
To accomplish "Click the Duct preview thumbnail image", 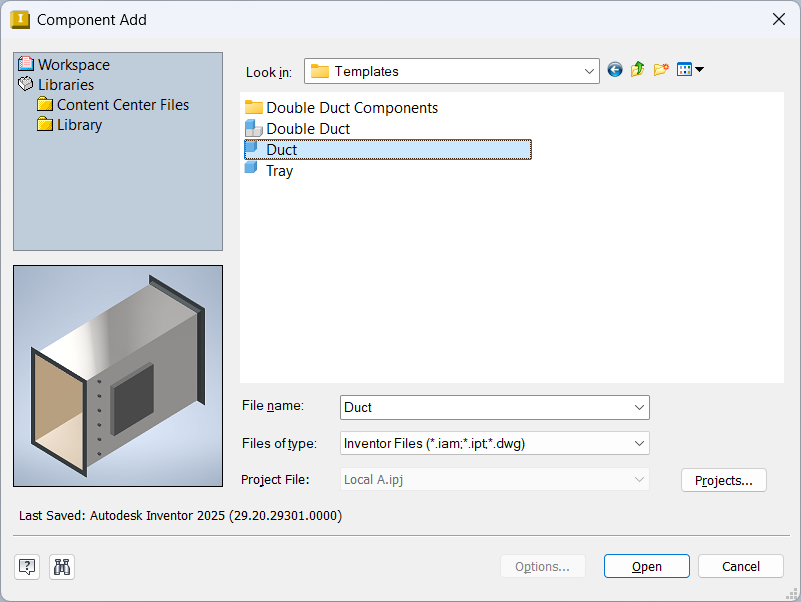I will click(x=118, y=376).
